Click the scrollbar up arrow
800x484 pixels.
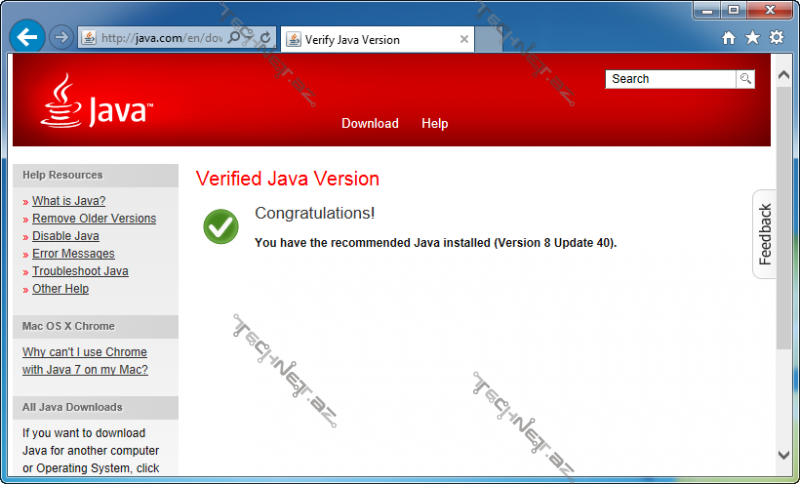pyautogui.click(x=784, y=75)
